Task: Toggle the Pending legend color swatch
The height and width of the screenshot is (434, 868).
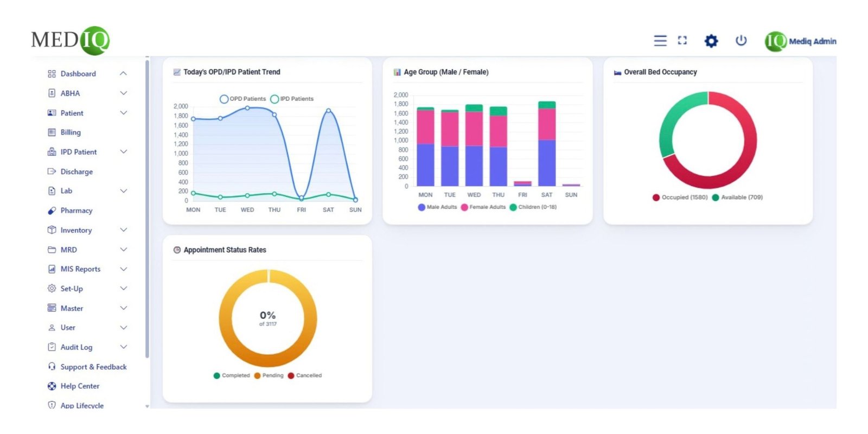Action: pyautogui.click(x=257, y=375)
